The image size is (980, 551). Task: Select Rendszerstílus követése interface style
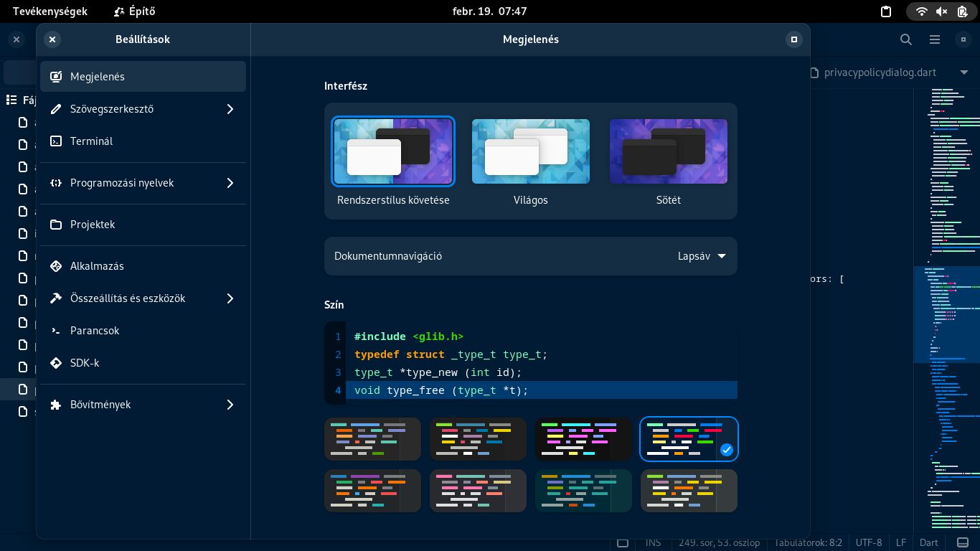[x=393, y=151]
